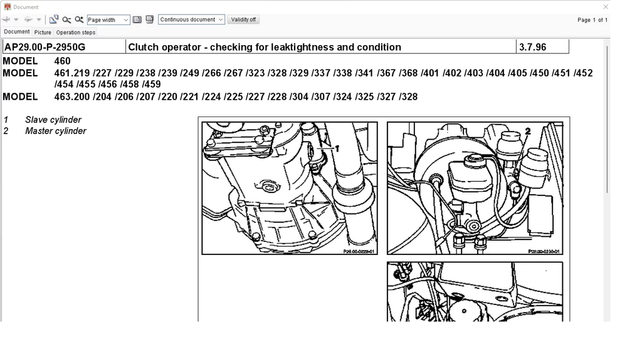Zoom out with the minus magnifier icon

pos(66,19)
